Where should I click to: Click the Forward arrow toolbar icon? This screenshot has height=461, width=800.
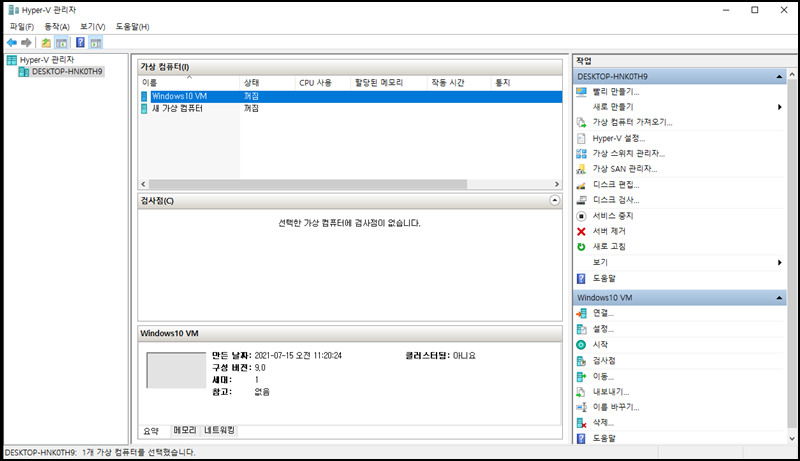pos(26,43)
